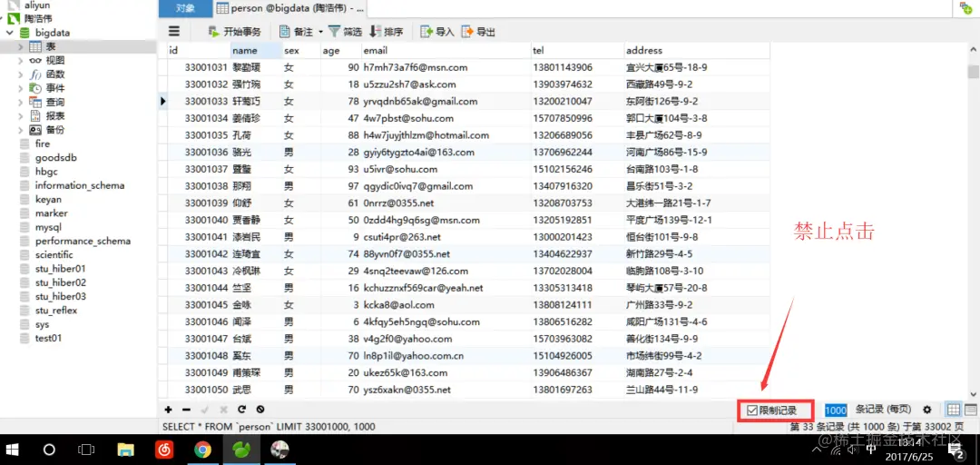Open File Explorer from the taskbar

[x=126, y=450]
